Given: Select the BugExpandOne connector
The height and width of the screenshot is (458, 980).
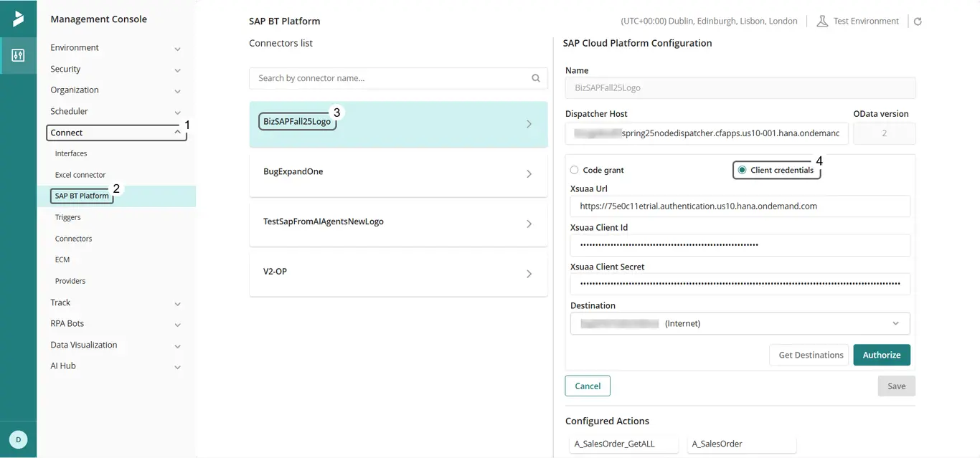Looking at the screenshot, I should pyautogui.click(x=398, y=173).
